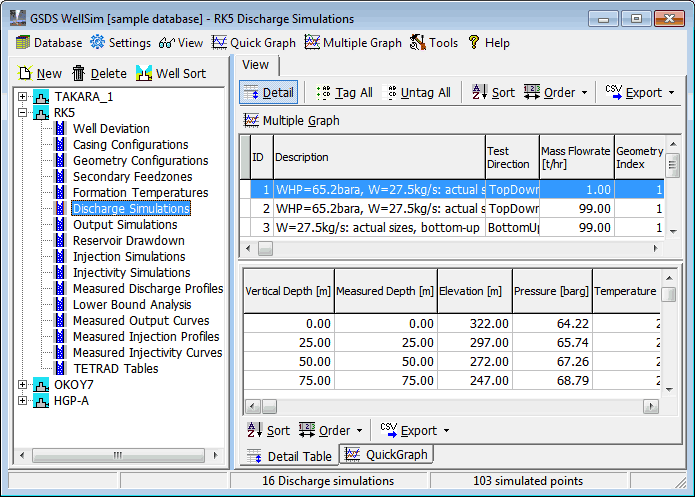Click the RK5 well icon
The image size is (695, 497).
tap(41, 113)
